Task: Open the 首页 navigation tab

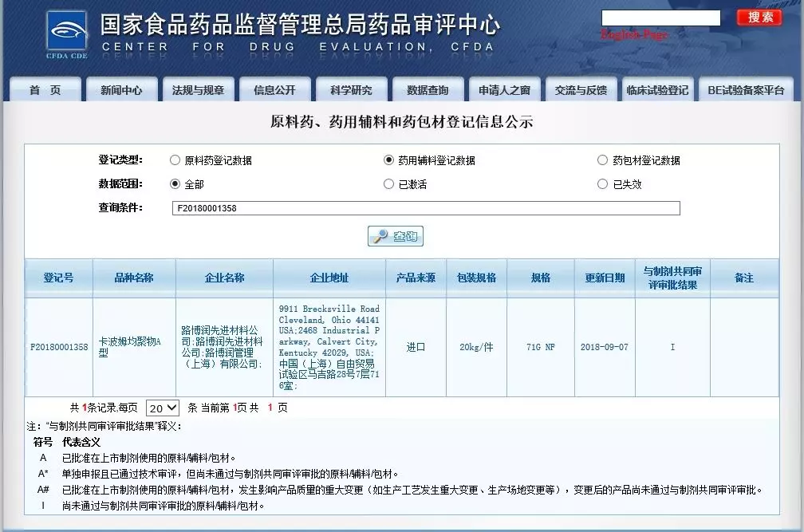Action: pyautogui.click(x=45, y=89)
